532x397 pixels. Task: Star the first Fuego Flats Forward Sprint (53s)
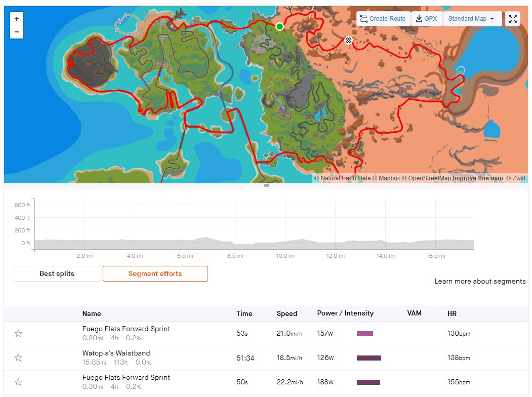coord(18,334)
